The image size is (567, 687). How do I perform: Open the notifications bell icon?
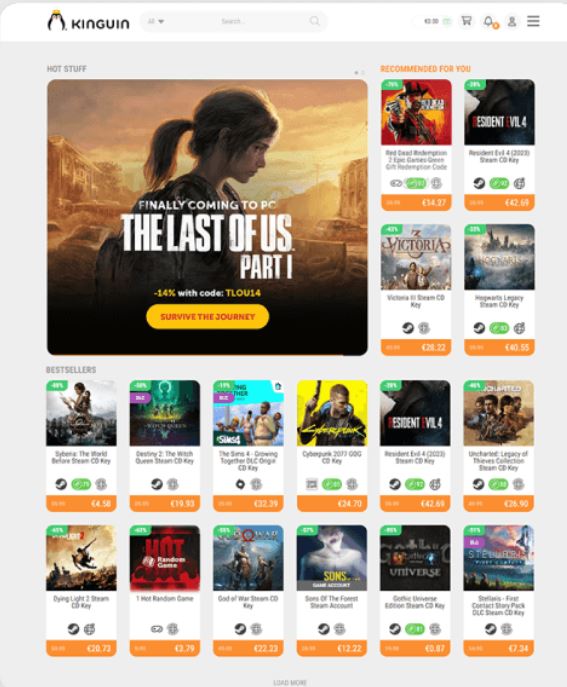489,21
